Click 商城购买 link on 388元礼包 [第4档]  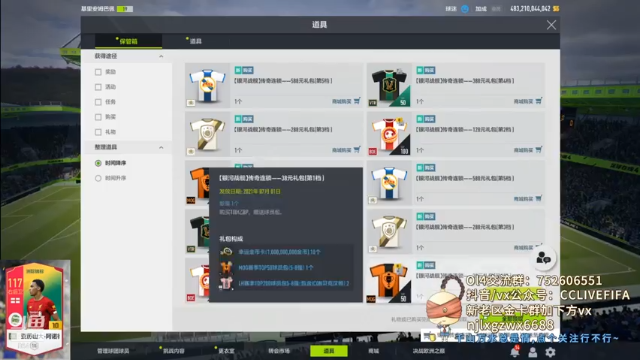coord(523,101)
